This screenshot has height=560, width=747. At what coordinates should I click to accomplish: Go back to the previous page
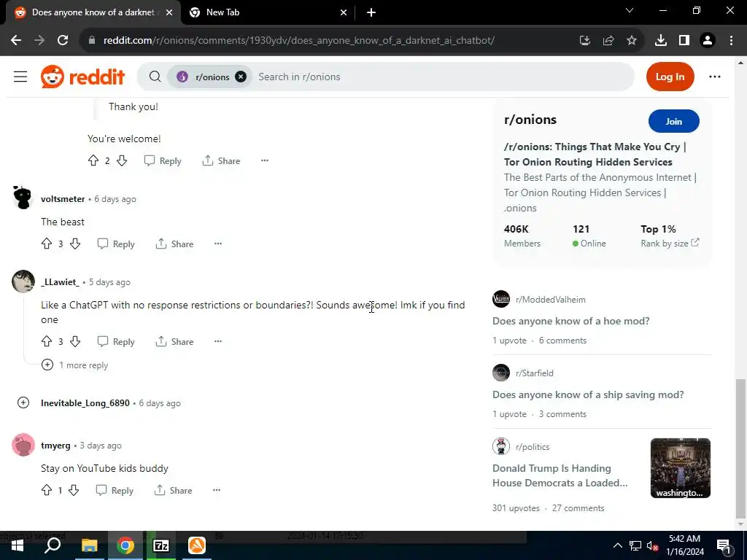[x=16, y=41]
